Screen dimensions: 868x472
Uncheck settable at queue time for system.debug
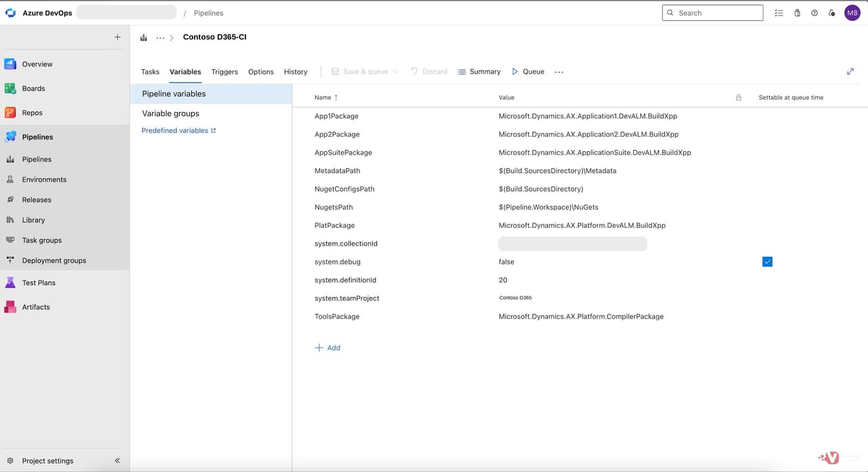pos(768,262)
